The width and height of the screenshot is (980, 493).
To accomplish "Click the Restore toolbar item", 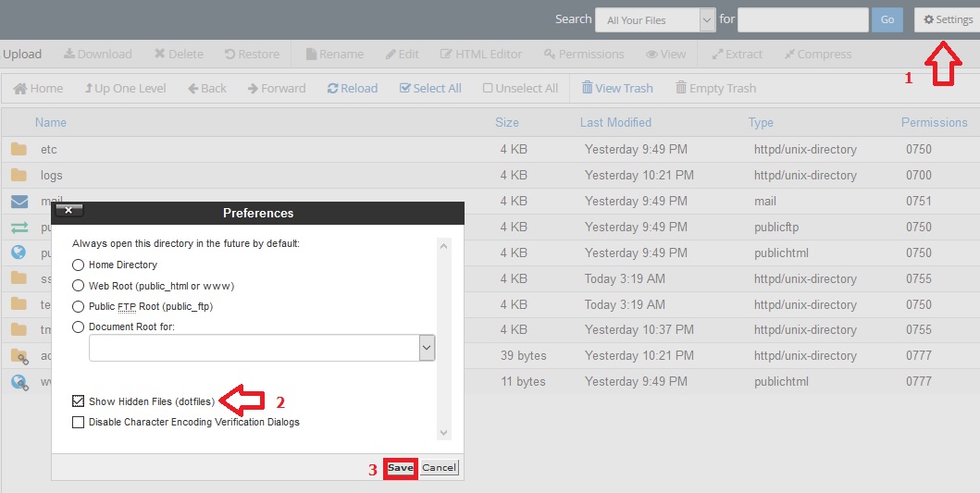I will point(252,55).
